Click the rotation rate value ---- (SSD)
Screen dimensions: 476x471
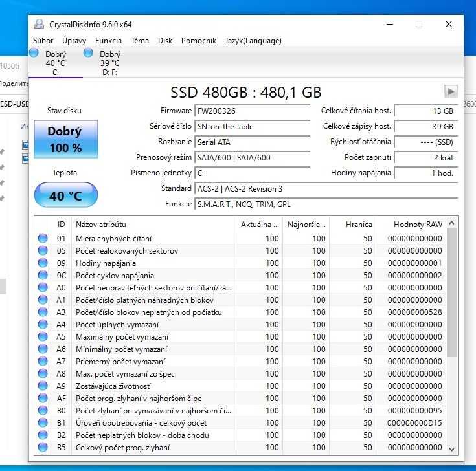[x=425, y=142]
